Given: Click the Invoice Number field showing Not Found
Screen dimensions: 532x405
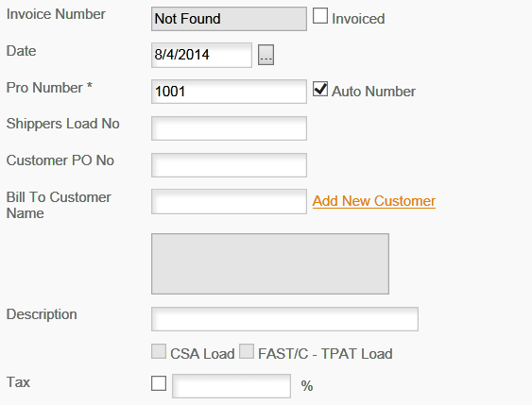Looking at the screenshot, I should (x=229, y=19).
